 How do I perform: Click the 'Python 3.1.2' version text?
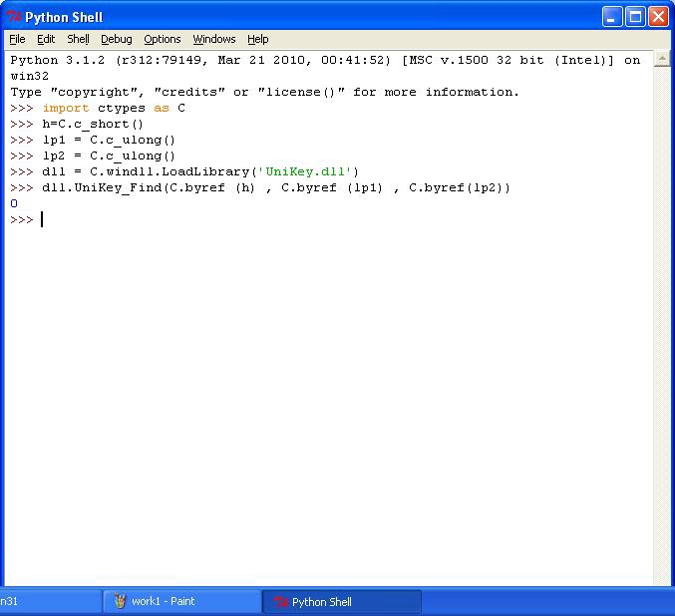(x=57, y=60)
